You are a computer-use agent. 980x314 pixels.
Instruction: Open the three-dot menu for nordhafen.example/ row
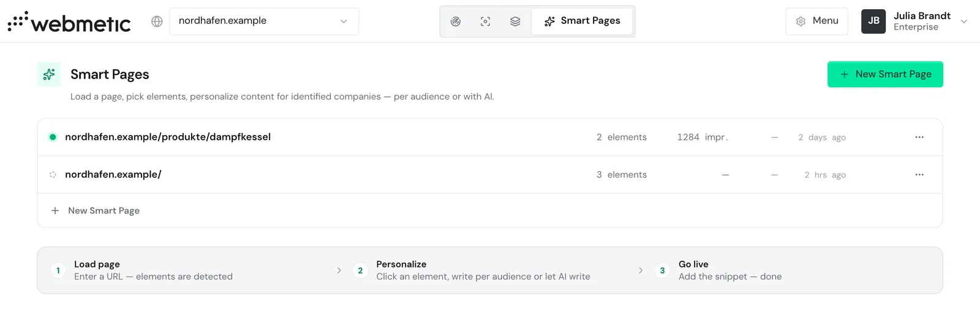(919, 175)
